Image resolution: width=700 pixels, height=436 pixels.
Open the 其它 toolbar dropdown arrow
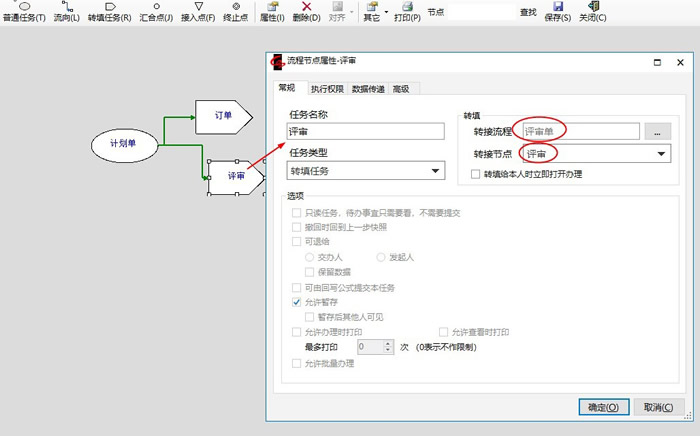tap(385, 8)
